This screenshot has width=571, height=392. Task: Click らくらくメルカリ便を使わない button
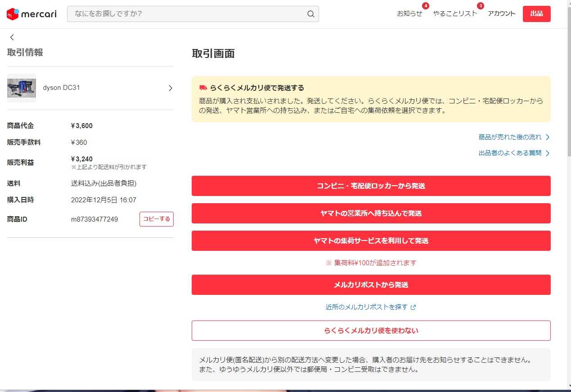371,330
